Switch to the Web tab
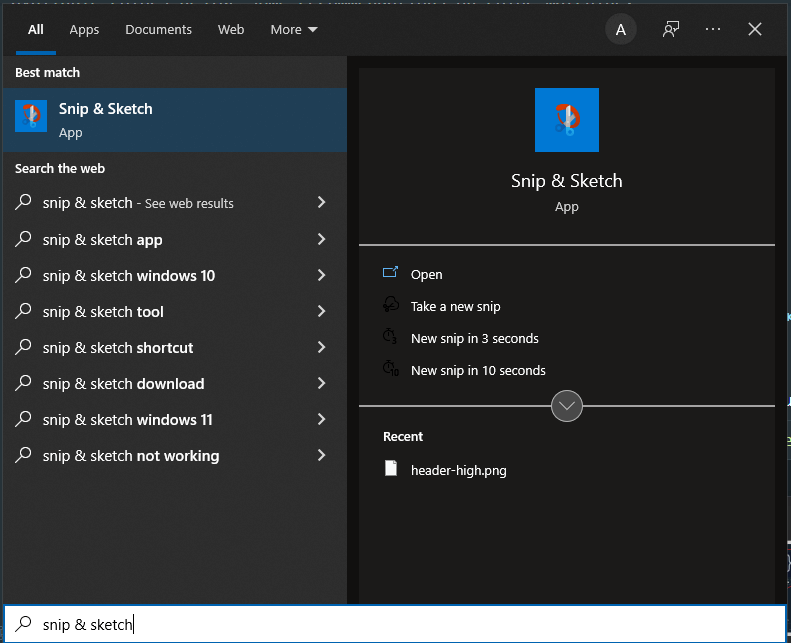The width and height of the screenshot is (791, 643). coord(231,29)
